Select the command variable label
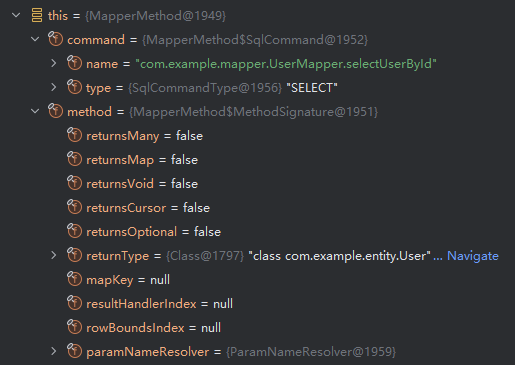 pos(96,40)
